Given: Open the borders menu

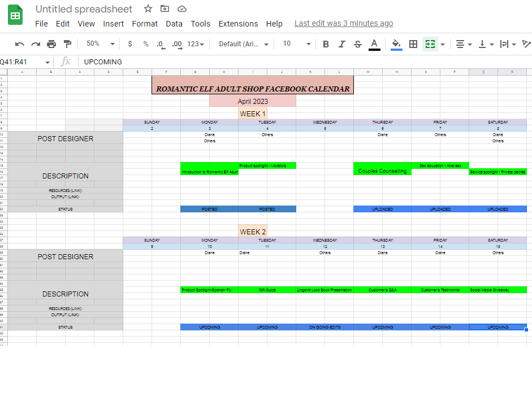Looking at the screenshot, I should (413, 44).
